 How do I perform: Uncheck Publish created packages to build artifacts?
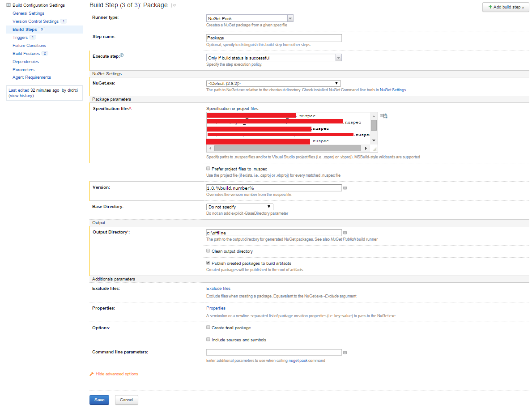click(208, 263)
